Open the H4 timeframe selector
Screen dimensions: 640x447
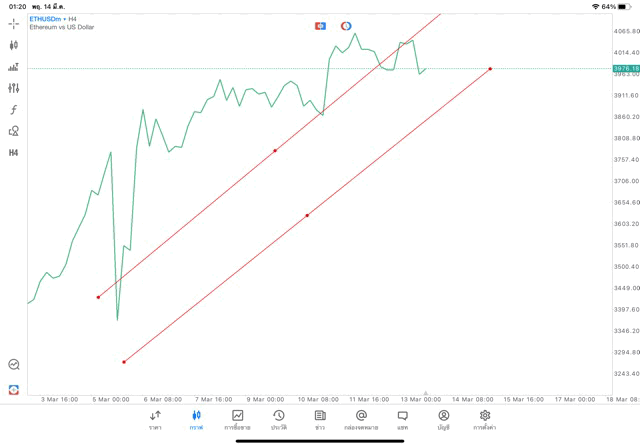tap(14, 153)
